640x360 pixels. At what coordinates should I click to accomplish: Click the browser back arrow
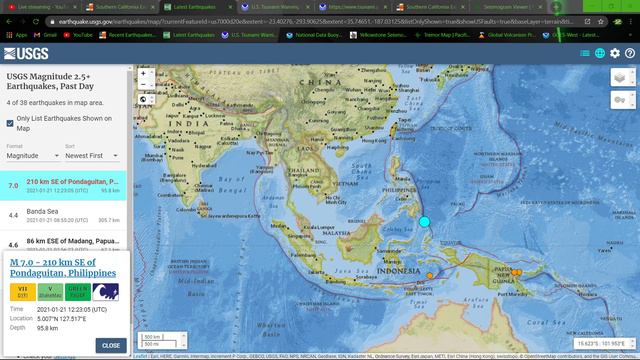click(x=9, y=22)
